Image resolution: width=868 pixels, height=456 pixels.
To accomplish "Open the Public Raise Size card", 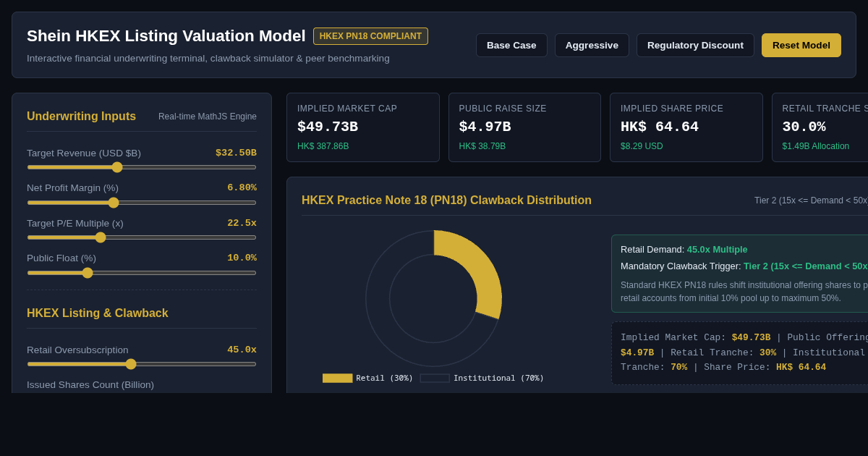I will (x=524, y=127).
